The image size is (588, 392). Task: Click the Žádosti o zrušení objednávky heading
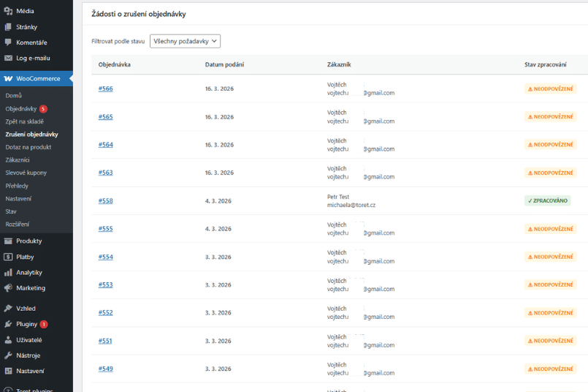pos(139,14)
